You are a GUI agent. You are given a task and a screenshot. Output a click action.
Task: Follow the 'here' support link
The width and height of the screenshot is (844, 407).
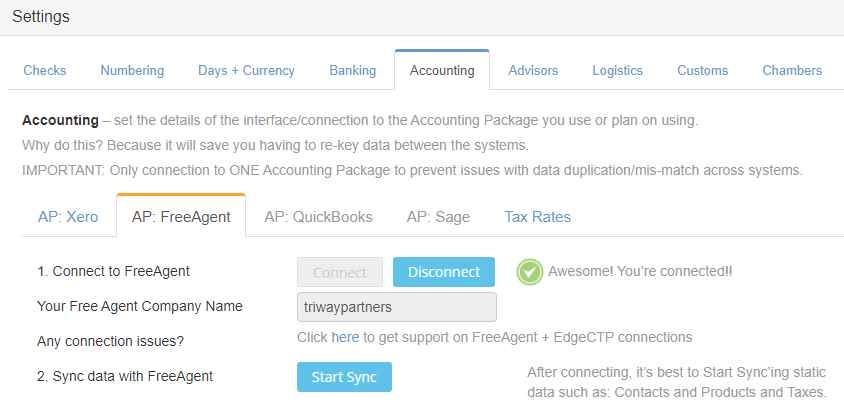tap(345, 338)
